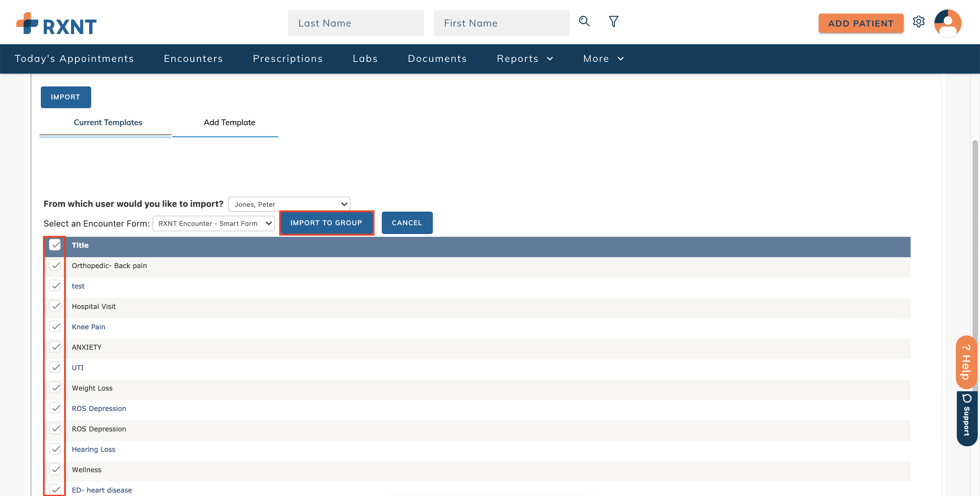Open settings gear icon

click(918, 22)
